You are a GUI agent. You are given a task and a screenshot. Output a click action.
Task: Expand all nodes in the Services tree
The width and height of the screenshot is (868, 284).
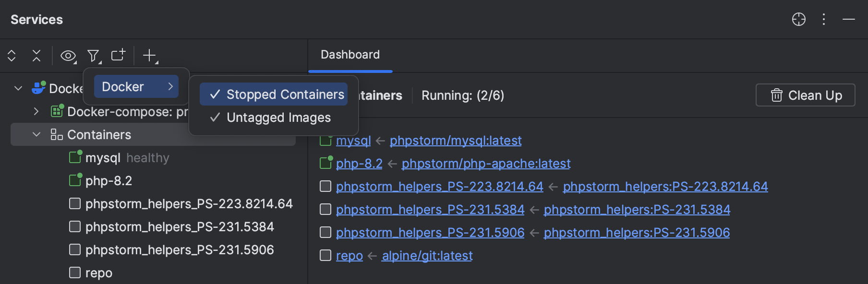point(12,56)
